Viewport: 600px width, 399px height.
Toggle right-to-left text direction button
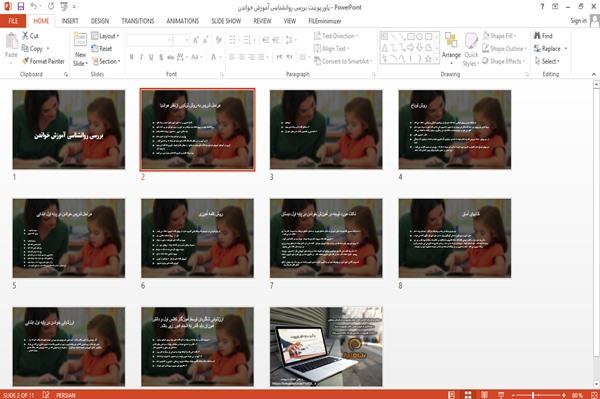pos(290,57)
